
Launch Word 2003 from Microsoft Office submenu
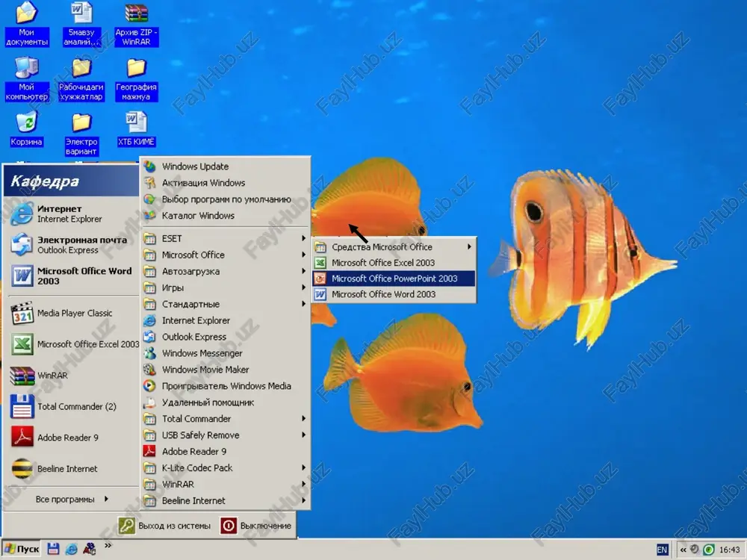[394, 294]
